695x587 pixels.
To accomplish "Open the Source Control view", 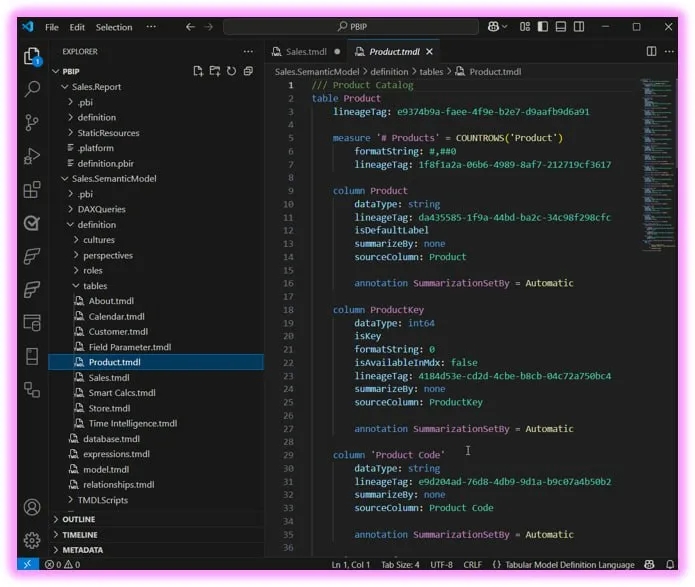I will tap(32, 123).
